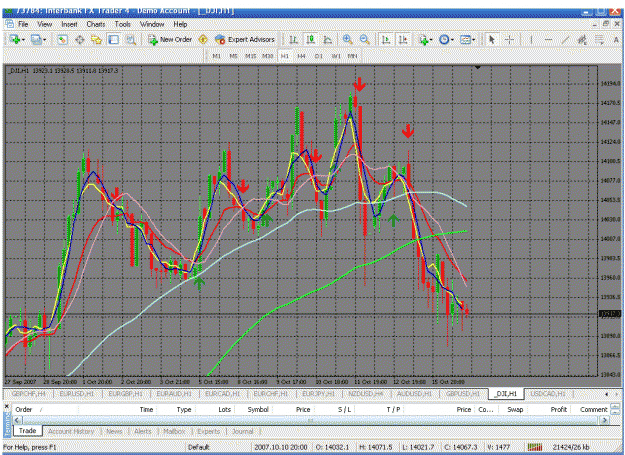Select the Crosshair tool
The image size is (625, 455).
(x=509, y=40)
